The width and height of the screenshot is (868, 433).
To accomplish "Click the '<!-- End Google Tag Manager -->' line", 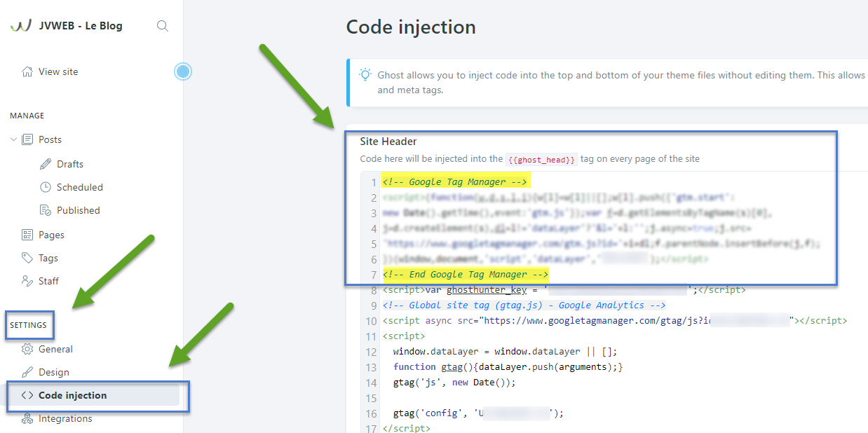I will [x=466, y=275].
